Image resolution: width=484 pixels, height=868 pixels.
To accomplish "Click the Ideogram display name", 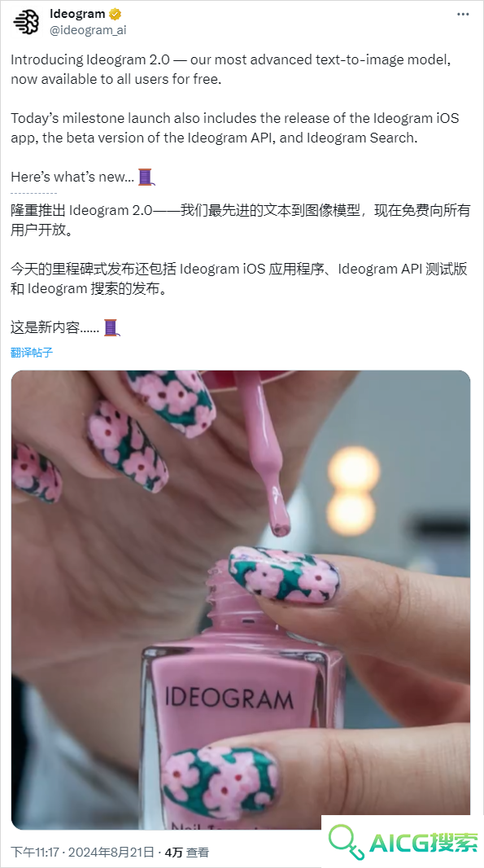I will 77,14.
